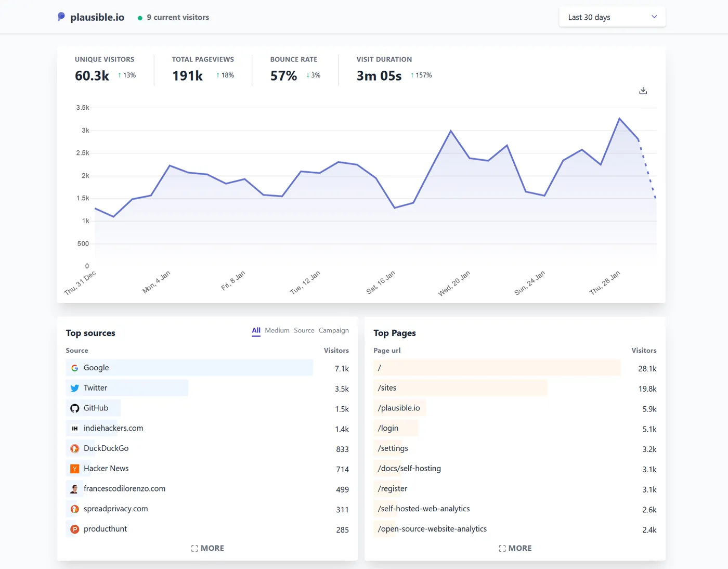The height and width of the screenshot is (569, 728).
Task: Click the Hacker News icon
Action: pyautogui.click(x=75, y=469)
